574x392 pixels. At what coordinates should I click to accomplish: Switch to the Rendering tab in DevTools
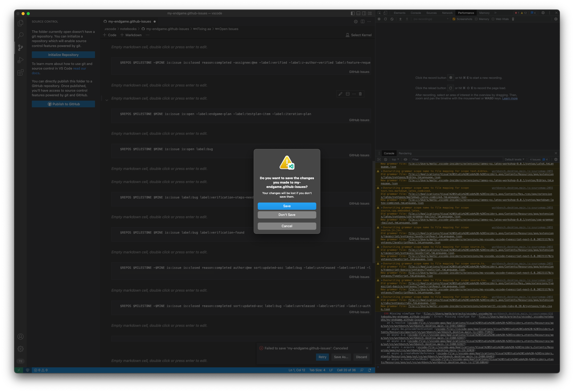coord(405,153)
